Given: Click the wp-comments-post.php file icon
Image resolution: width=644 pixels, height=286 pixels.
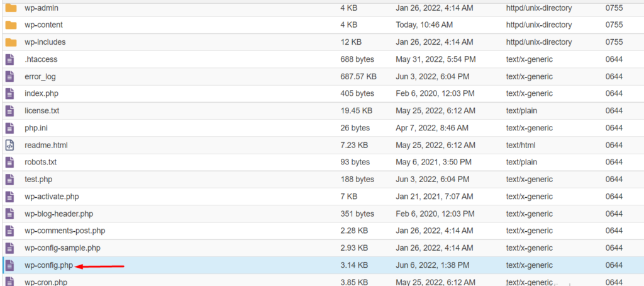Looking at the screenshot, I should click(x=9, y=231).
